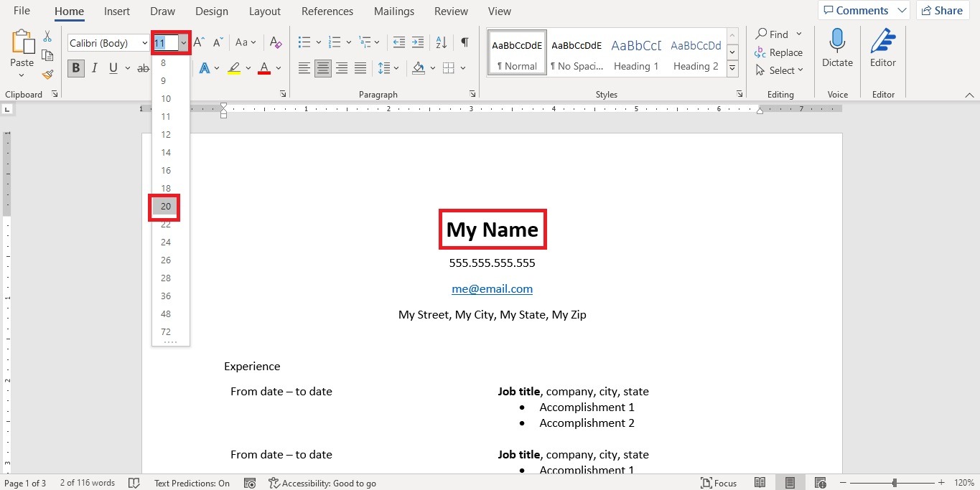Open the Paragraph settings dialog launcher
This screenshot has width=980, height=490.
472,94
